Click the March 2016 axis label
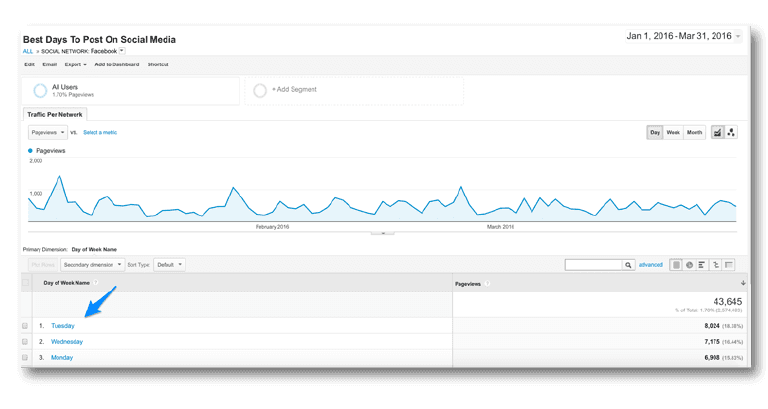 500,227
